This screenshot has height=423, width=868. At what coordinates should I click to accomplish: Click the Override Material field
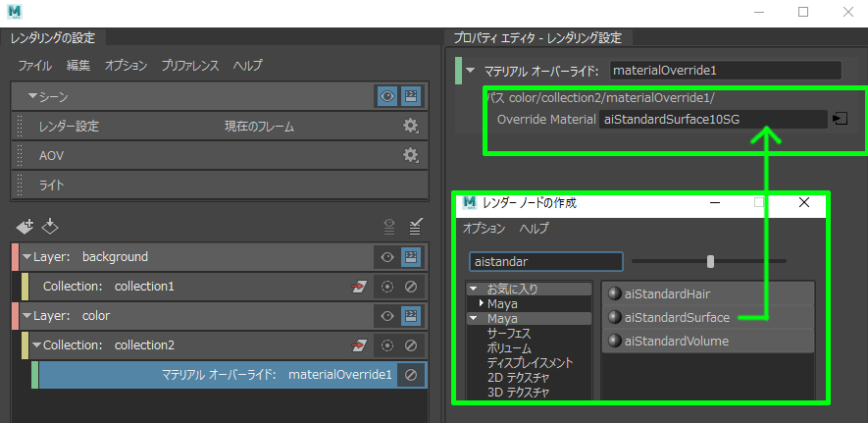(x=713, y=119)
